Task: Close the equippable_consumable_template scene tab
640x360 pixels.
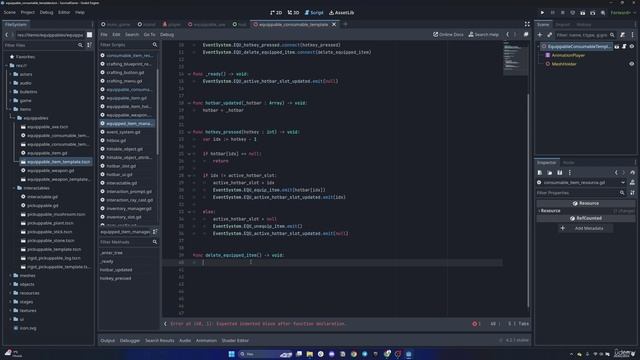Action: point(334,24)
